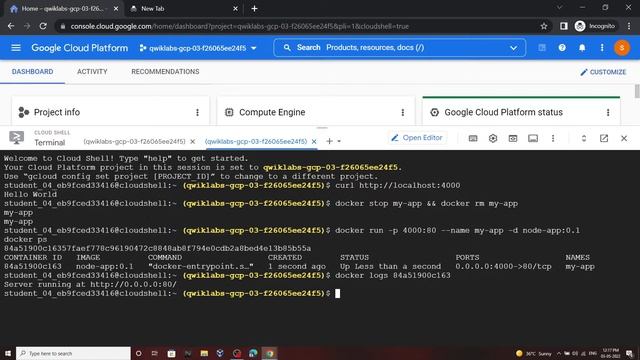Close the Cloud Shell panel

point(624,138)
